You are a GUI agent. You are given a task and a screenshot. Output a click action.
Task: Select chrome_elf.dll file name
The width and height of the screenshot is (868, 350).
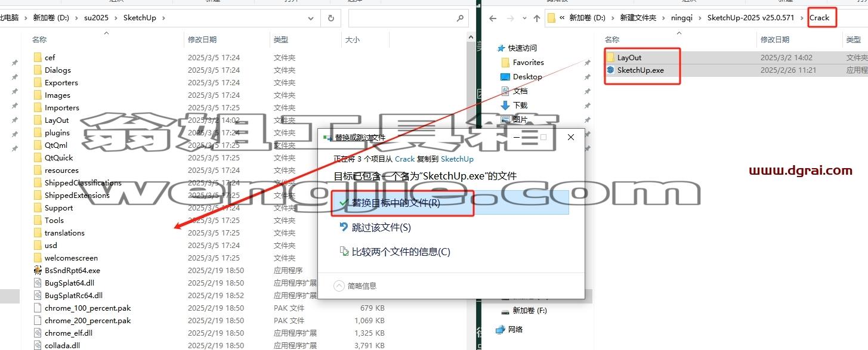tap(69, 333)
